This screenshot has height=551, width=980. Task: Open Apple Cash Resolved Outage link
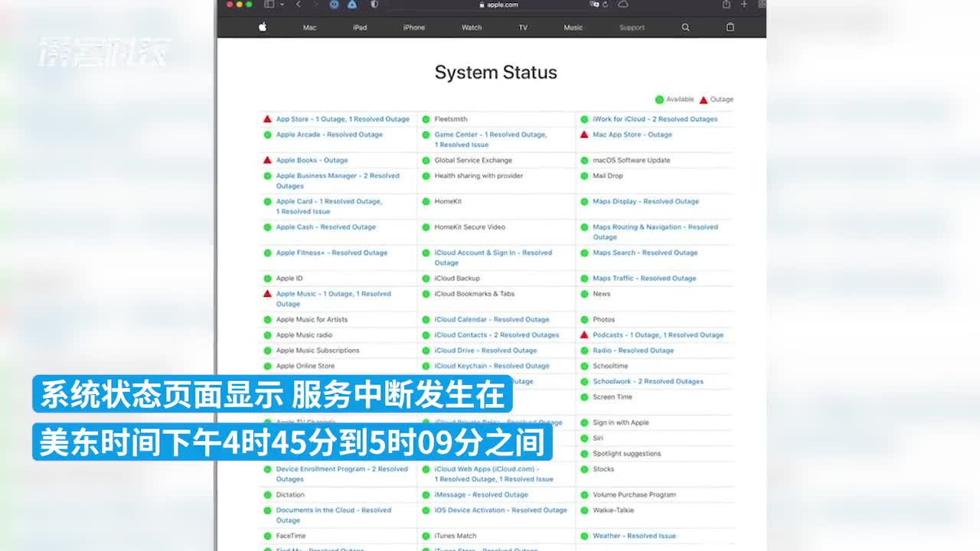click(326, 227)
